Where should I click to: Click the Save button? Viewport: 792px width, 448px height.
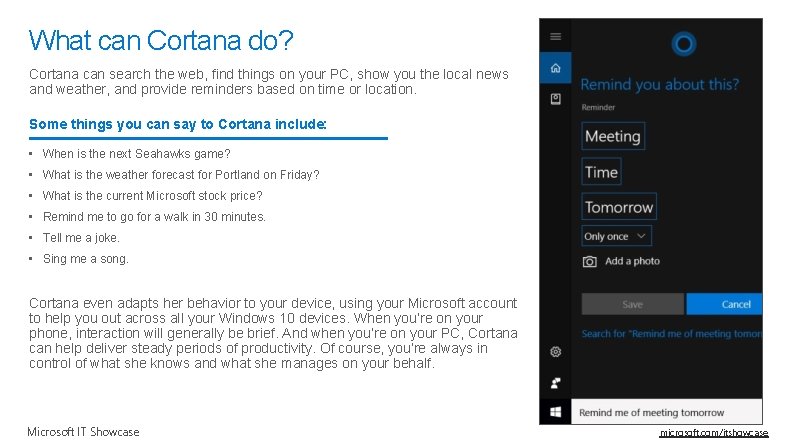tap(632, 304)
